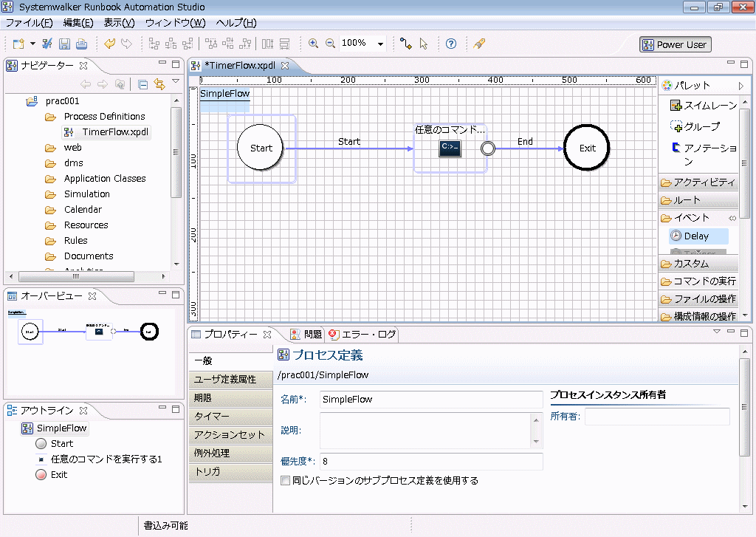Open the ヘルプ(H) menu

click(236, 23)
